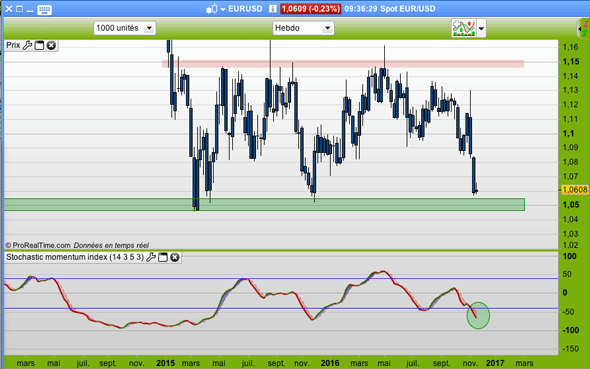Screen dimensions: 590x369
Task: Click the Prix panel window icon
Action: tap(39, 46)
